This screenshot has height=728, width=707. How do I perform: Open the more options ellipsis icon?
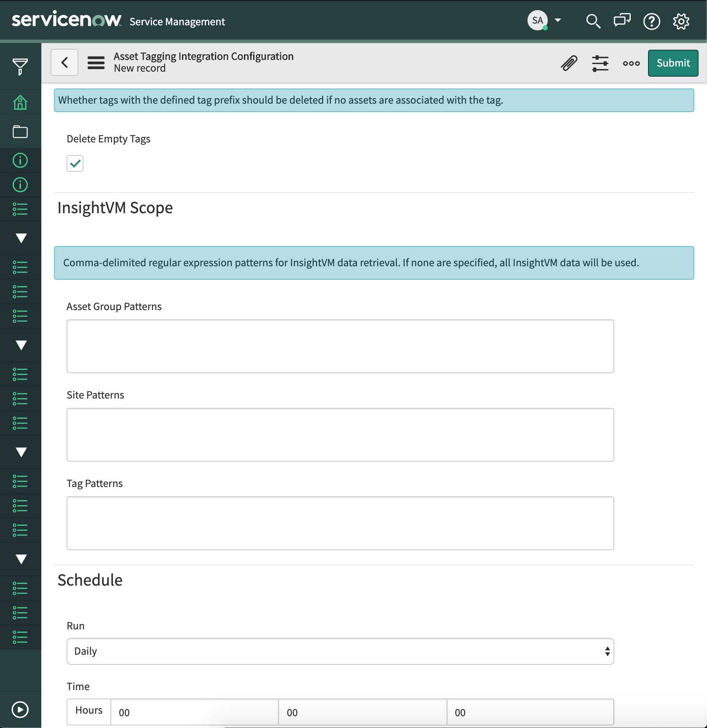pos(631,63)
